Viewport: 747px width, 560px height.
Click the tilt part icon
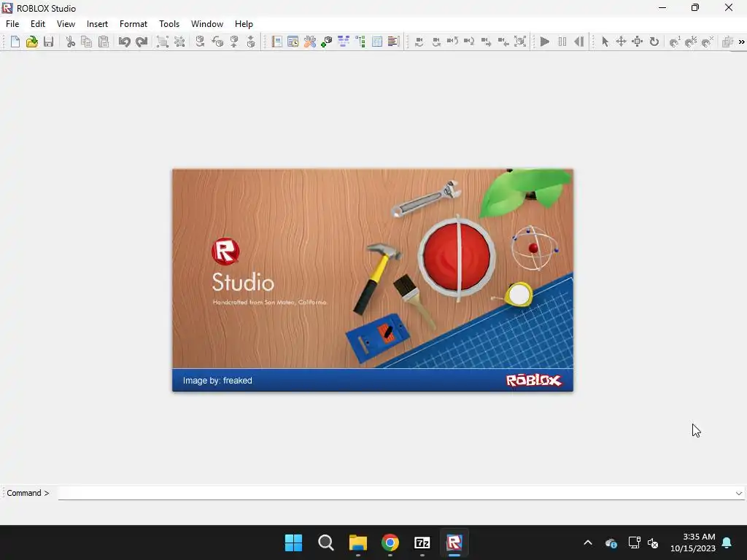217,42
